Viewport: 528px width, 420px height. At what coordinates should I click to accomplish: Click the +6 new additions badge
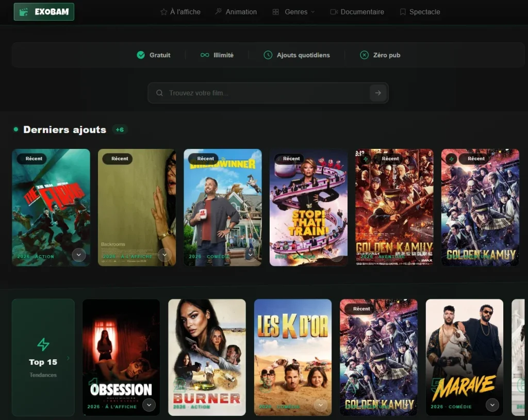click(x=120, y=129)
